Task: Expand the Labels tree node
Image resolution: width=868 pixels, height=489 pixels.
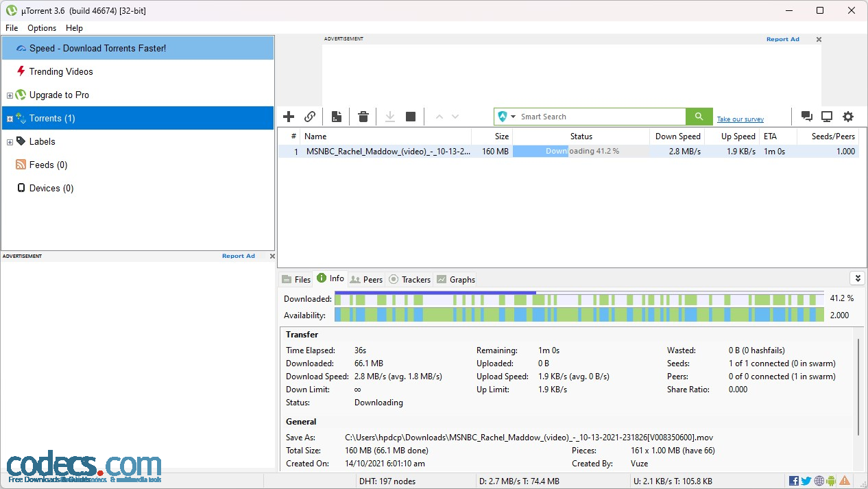Action: [x=10, y=142]
